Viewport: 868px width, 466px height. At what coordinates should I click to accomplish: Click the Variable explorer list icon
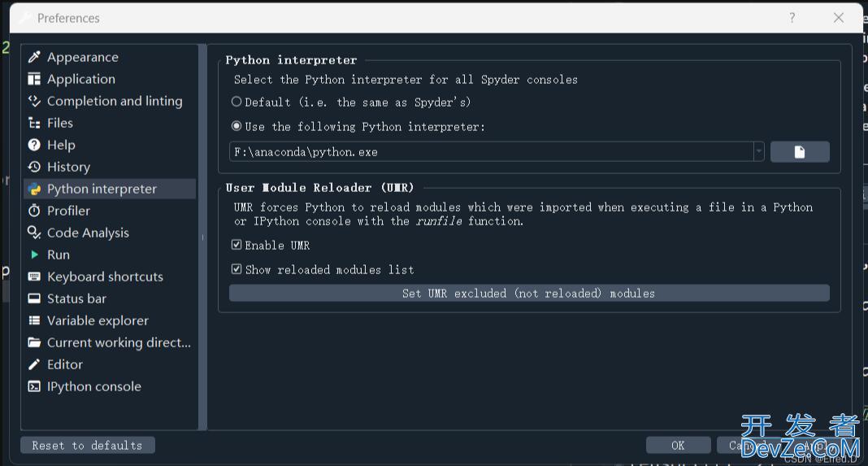(x=34, y=320)
